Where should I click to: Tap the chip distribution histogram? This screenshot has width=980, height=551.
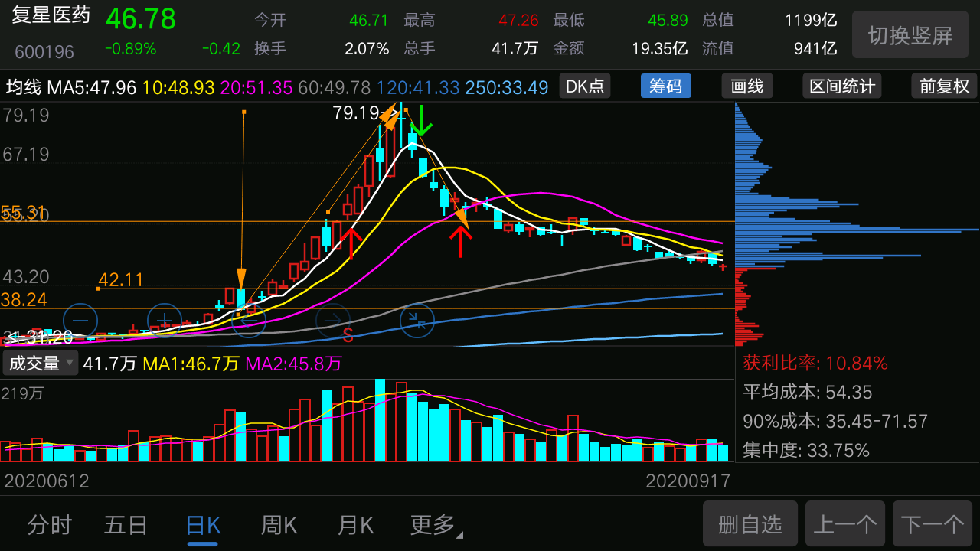(857, 223)
